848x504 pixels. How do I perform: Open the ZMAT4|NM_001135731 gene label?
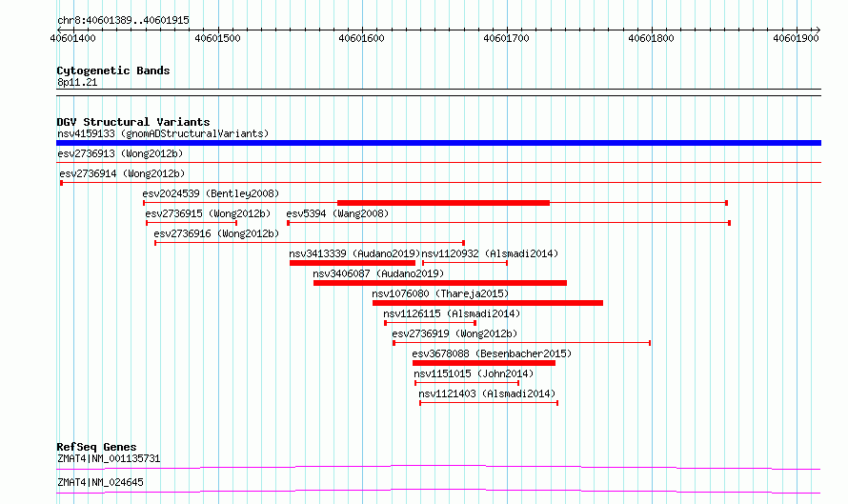point(109,458)
